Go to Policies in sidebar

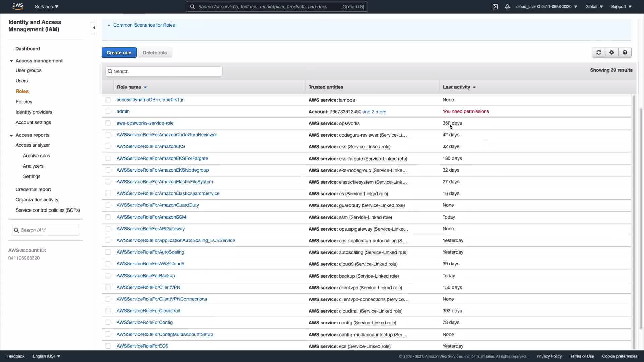point(24,102)
